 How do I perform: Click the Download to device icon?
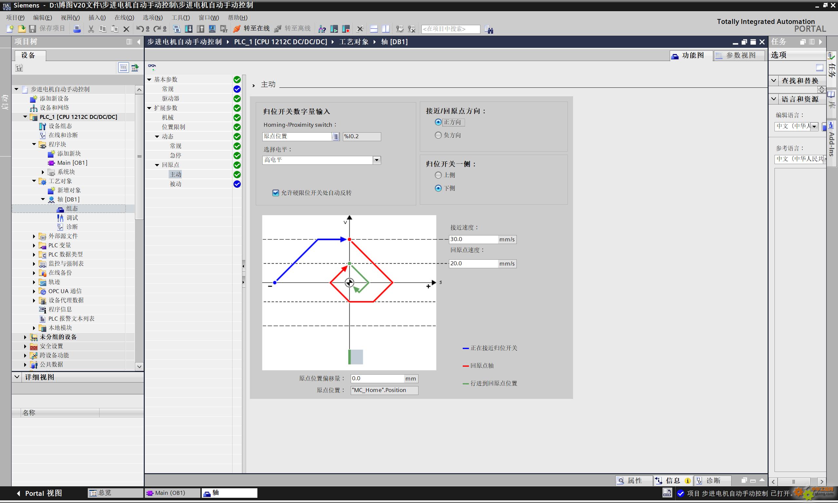[x=188, y=29]
